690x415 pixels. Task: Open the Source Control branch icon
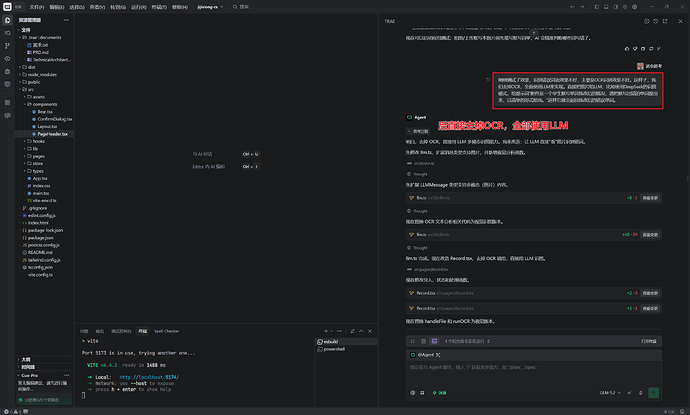pyautogui.click(x=7, y=46)
